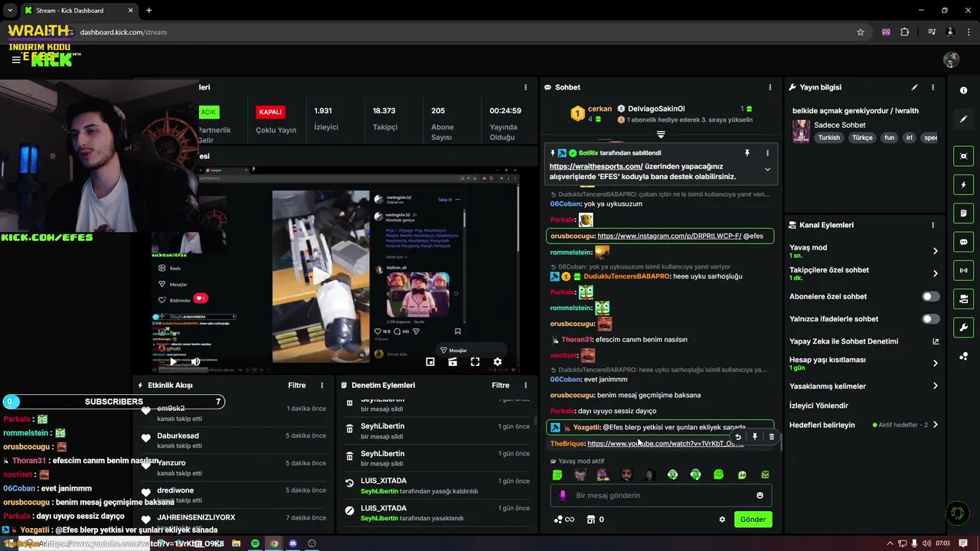Select the purple microphone icon in the message box
The image size is (980, 551).
click(x=563, y=495)
